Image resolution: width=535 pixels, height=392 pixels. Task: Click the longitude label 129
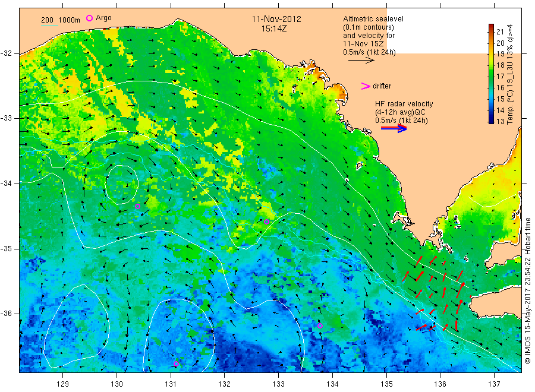(63, 384)
